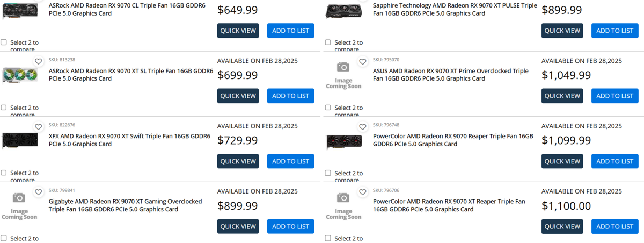Tick compare checkbox for XFX RX 9070 XT Swift
This screenshot has width=644, height=243.
coord(4,173)
